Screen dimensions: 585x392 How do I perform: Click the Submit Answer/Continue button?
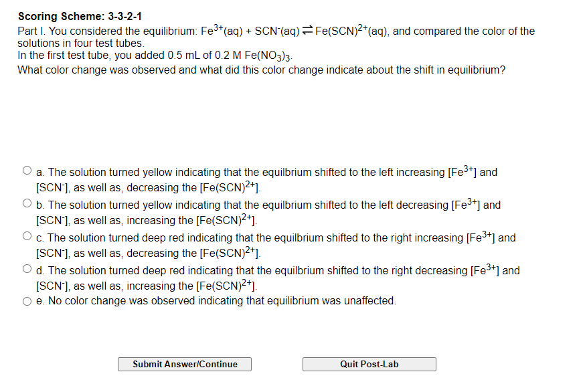coord(184,364)
